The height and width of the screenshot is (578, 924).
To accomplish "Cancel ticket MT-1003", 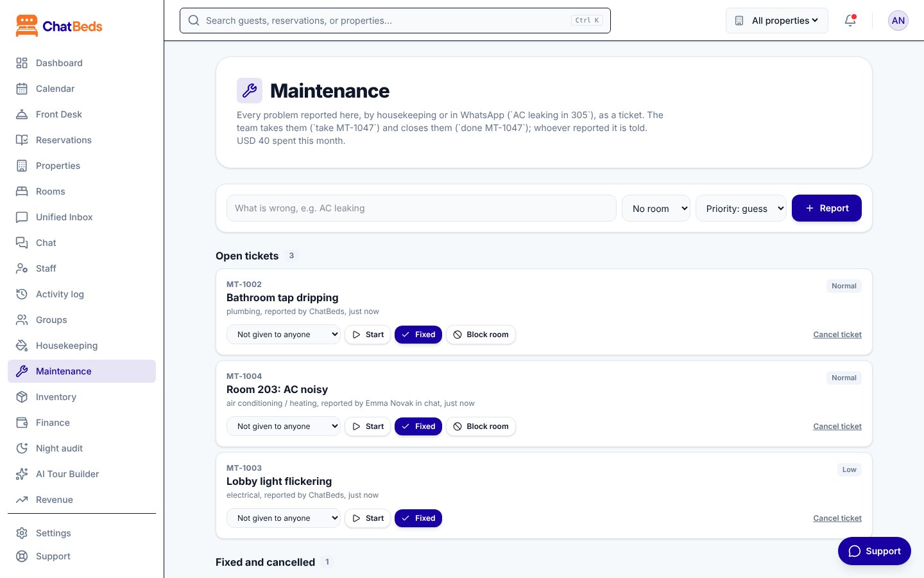I will (837, 518).
